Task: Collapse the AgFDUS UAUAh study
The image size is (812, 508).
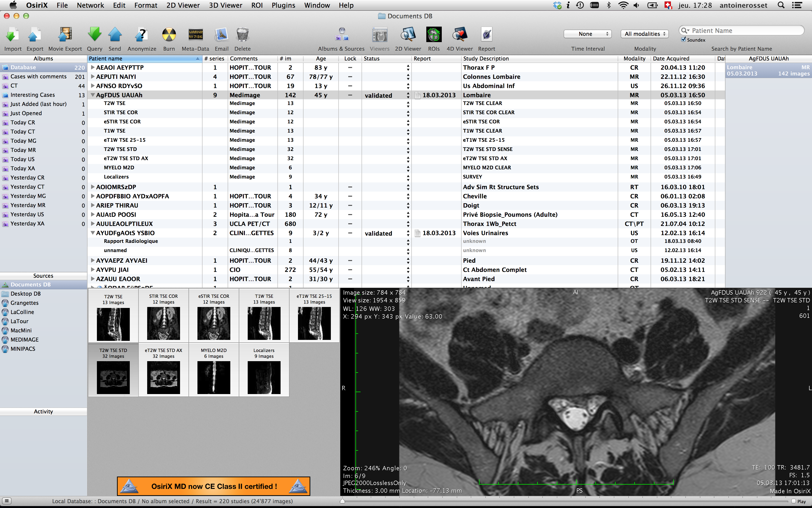Action: click(x=93, y=95)
